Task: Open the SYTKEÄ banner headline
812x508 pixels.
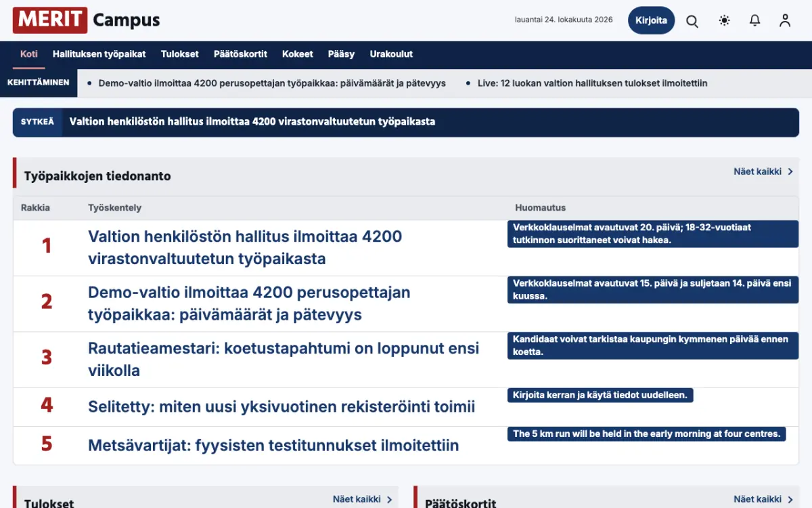Action: [x=252, y=122]
